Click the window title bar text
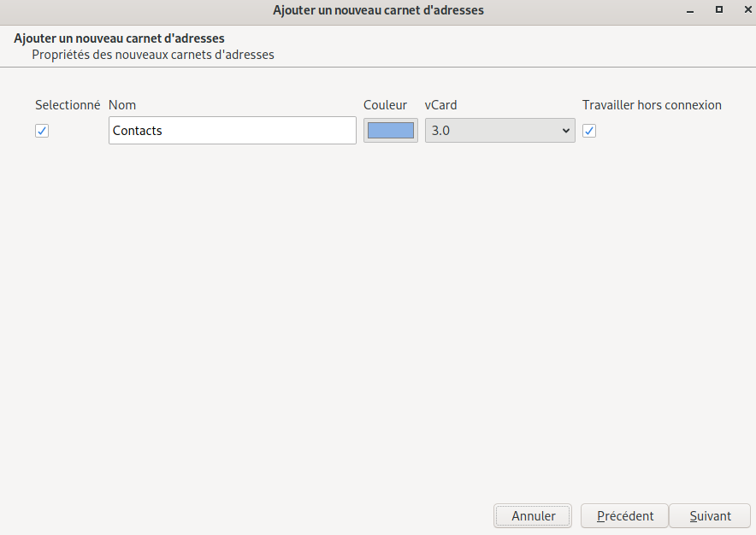The image size is (756, 535). (378, 10)
